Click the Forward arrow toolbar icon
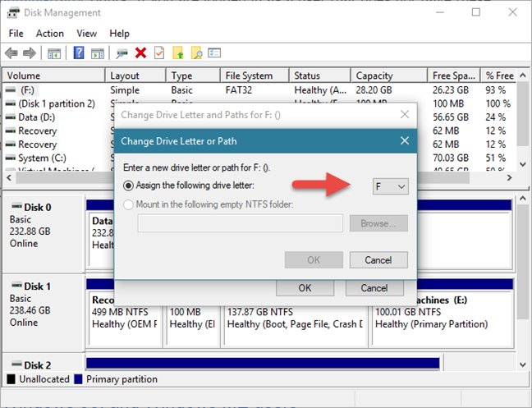 point(30,53)
